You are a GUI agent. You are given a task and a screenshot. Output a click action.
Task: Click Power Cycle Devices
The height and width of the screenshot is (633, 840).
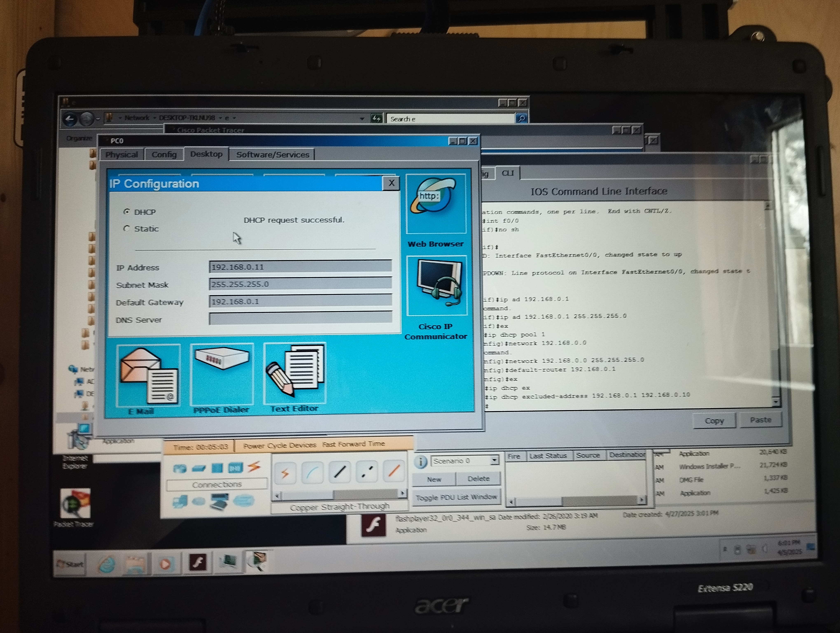tap(280, 445)
